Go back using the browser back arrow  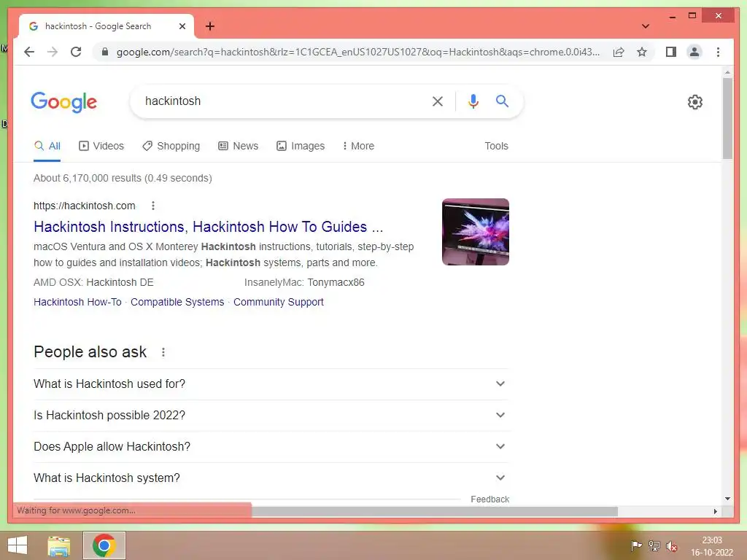click(x=29, y=52)
